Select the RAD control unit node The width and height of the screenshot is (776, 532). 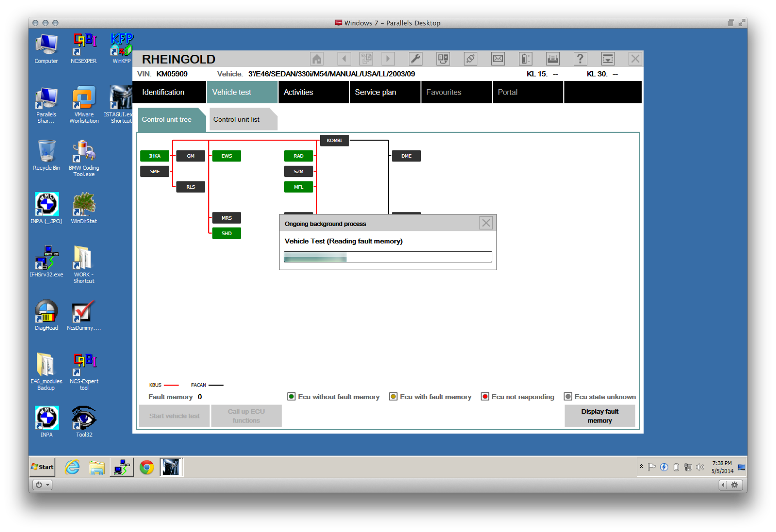298,156
